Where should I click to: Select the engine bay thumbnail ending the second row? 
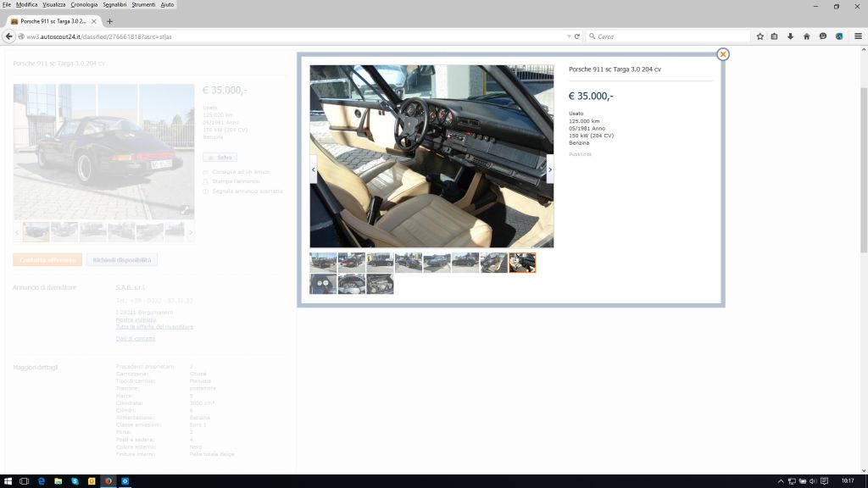tap(380, 285)
